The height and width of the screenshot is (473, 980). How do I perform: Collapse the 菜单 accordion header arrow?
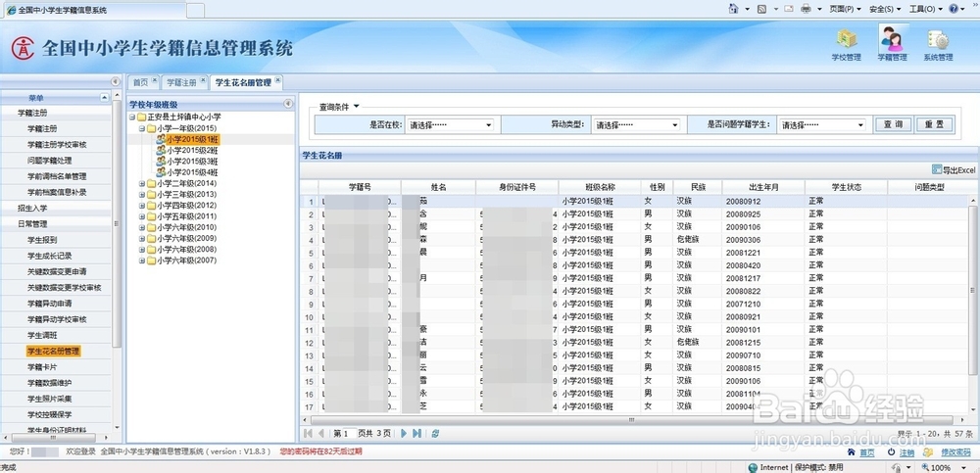pyautogui.click(x=105, y=98)
